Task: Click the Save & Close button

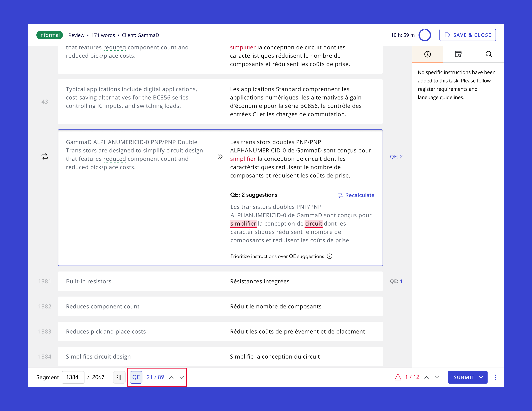Action: point(467,35)
